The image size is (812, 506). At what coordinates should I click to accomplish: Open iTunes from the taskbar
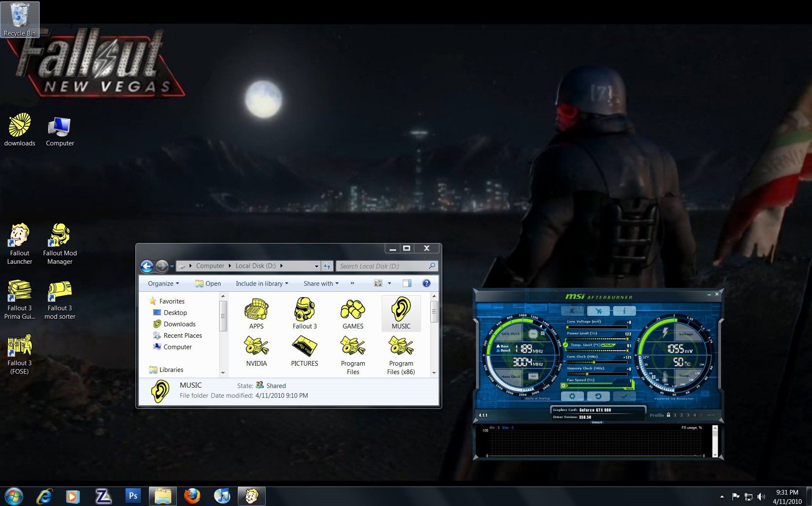(x=222, y=496)
